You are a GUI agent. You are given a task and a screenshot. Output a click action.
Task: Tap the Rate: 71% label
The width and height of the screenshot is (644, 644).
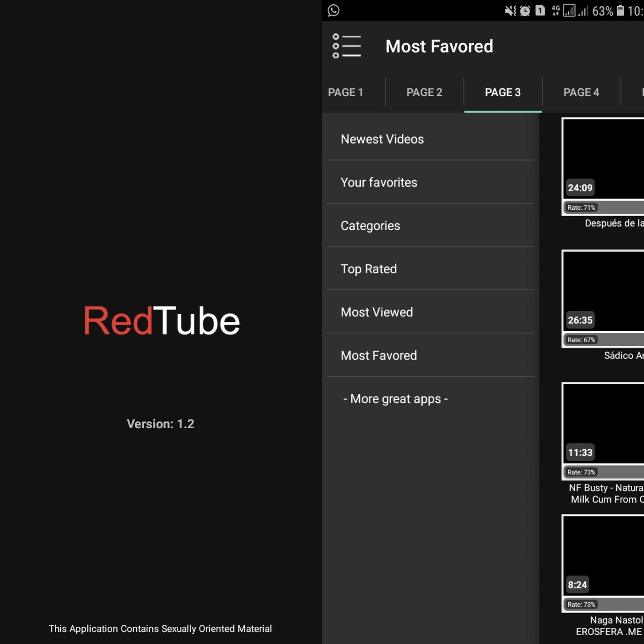(581, 208)
